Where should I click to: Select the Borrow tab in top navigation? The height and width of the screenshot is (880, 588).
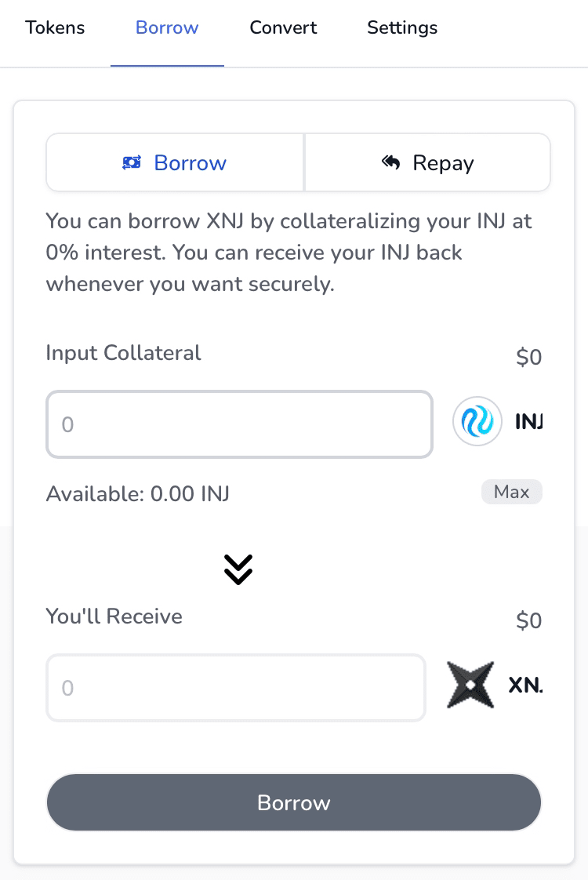coord(167,28)
